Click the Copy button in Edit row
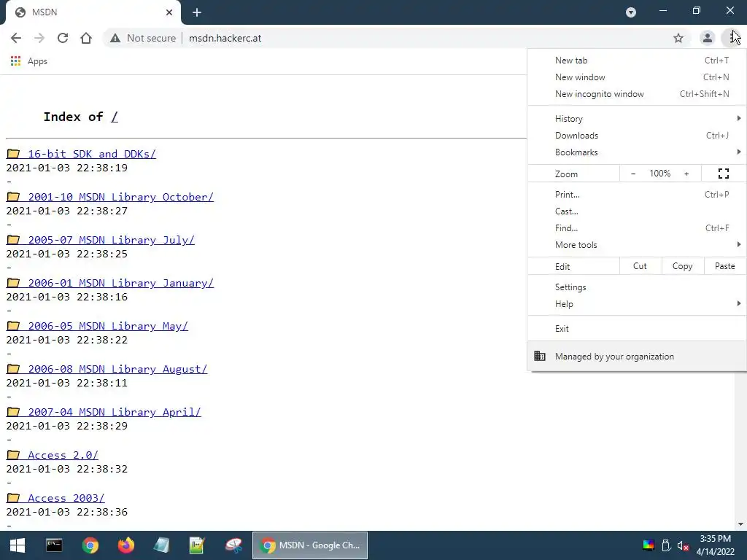This screenshot has height=560, width=747. pos(683,266)
